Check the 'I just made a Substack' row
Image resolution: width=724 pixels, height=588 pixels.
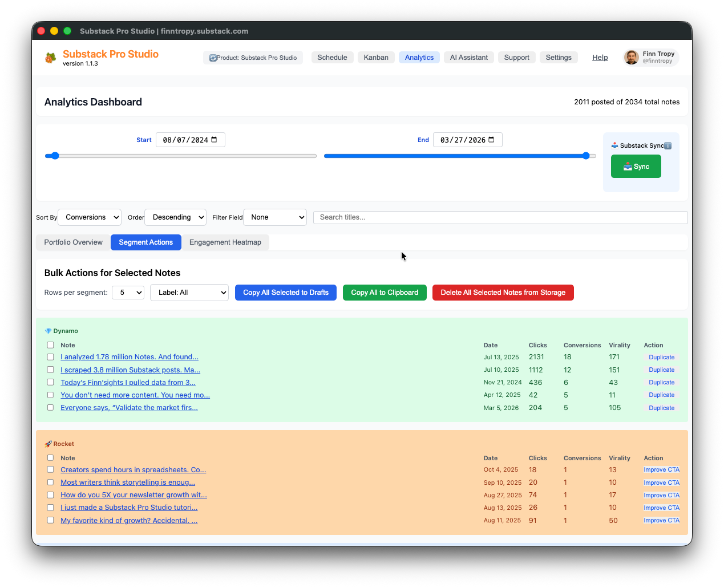50,508
